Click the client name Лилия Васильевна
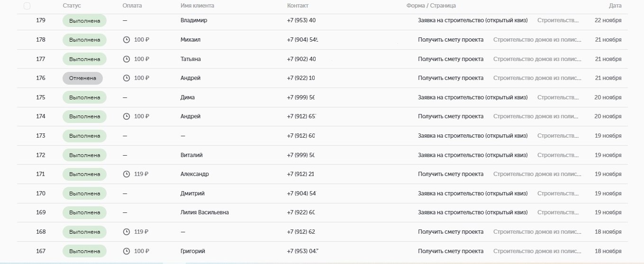 (x=204, y=212)
